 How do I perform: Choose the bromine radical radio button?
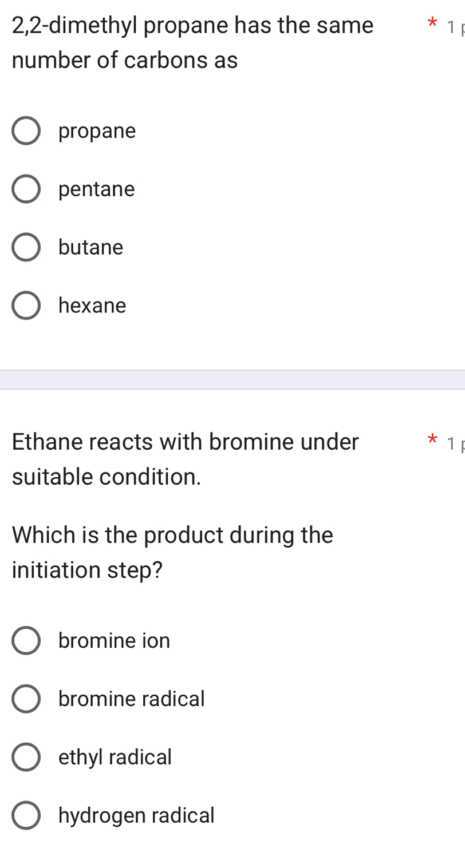pos(26,699)
